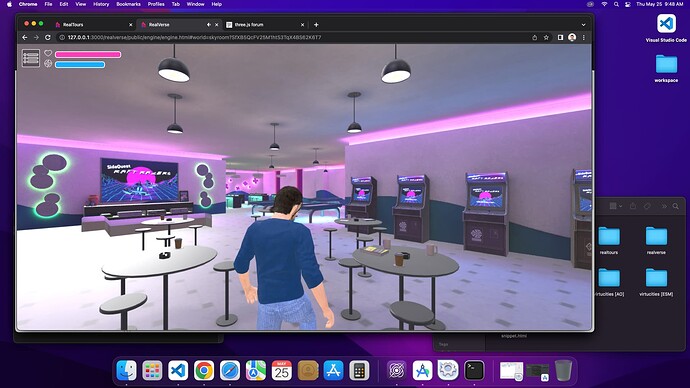Open Chrome three-dot menu
The image size is (690, 388).
point(584,37)
